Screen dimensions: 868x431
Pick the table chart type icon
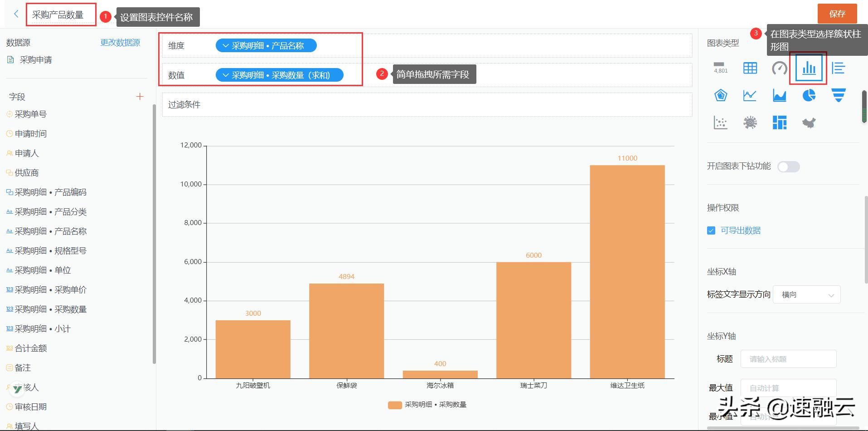(x=750, y=68)
